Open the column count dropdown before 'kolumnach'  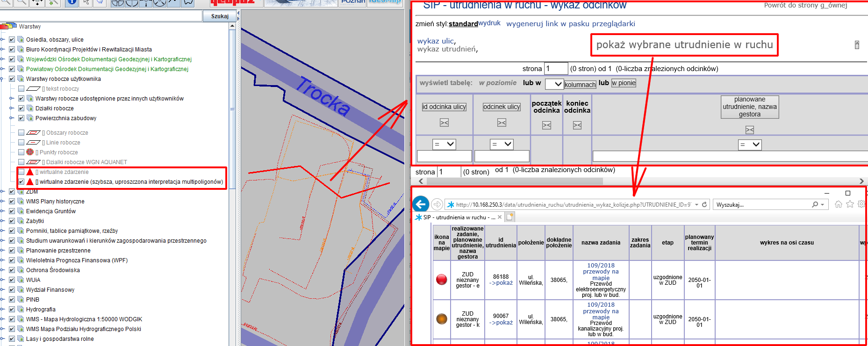[x=554, y=84]
